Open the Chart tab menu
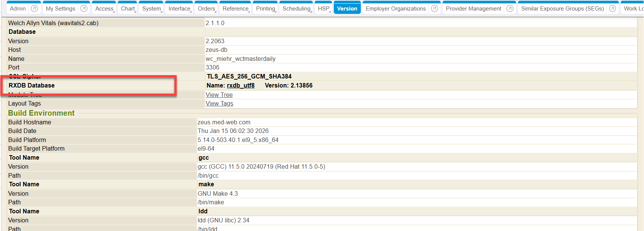The width and height of the screenshot is (644, 231). click(128, 9)
